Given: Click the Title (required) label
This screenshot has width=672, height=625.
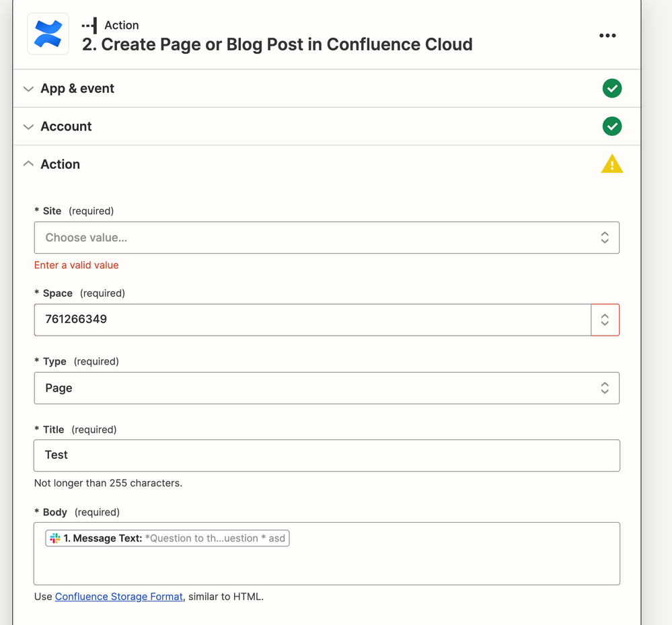Looking at the screenshot, I should [x=75, y=429].
